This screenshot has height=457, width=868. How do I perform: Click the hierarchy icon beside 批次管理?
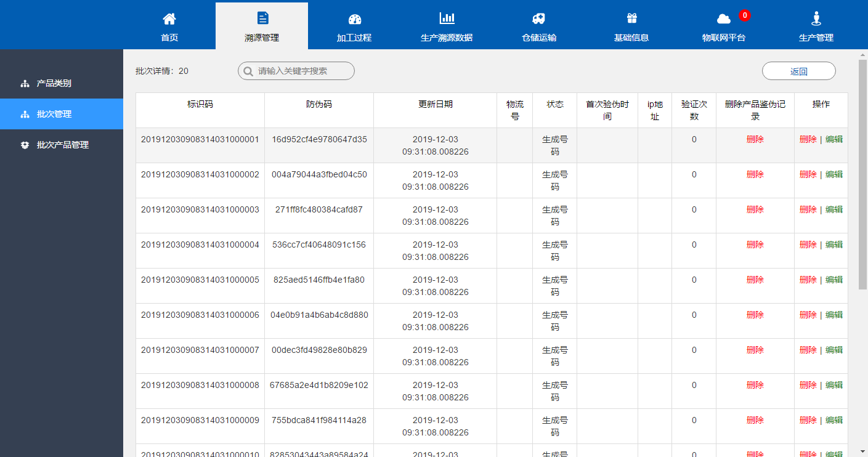(25, 114)
